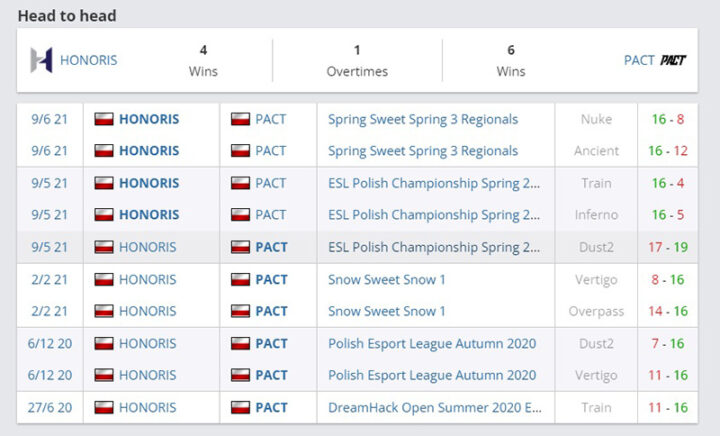Open Spring Sweet Spring 3 Regionals Nuke match
Image resolution: width=720 pixels, height=436 pixels.
(423, 119)
